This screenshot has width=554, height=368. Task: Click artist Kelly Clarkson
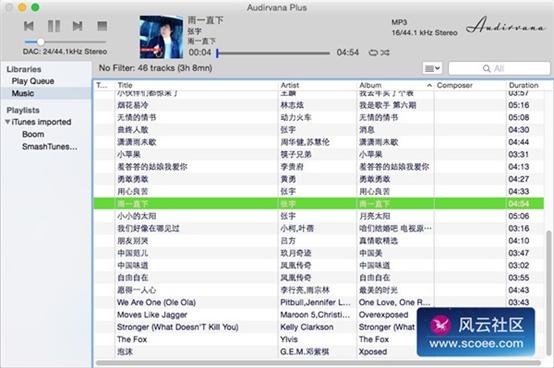[x=307, y=327]
